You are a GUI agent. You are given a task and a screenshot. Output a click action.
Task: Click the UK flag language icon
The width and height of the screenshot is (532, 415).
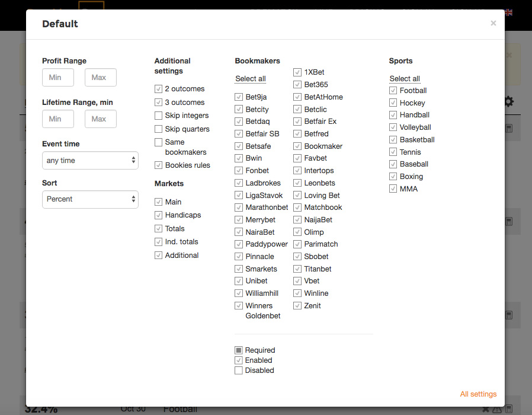pyautogui.click(x=508, y=12)
